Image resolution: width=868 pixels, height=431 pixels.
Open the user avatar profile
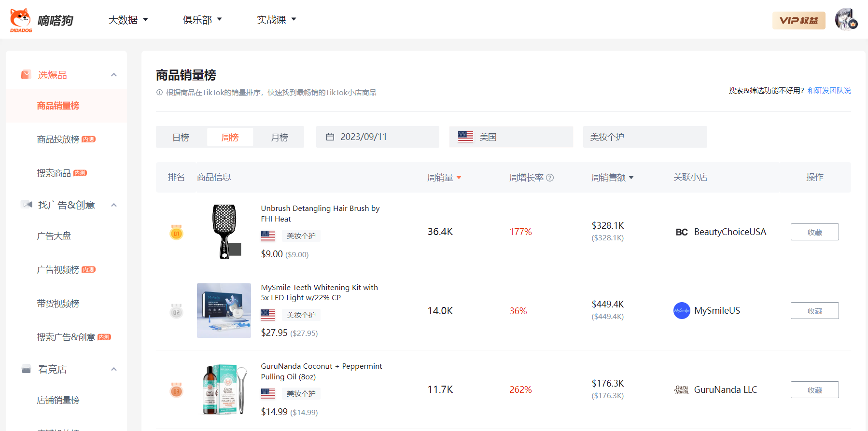[x=846, y=19]
